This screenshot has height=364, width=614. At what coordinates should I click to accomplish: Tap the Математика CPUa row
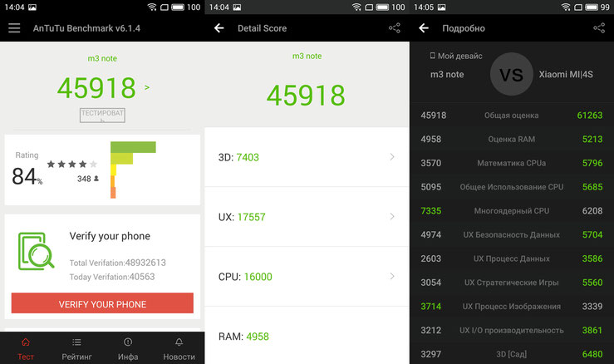coord(512,163)
